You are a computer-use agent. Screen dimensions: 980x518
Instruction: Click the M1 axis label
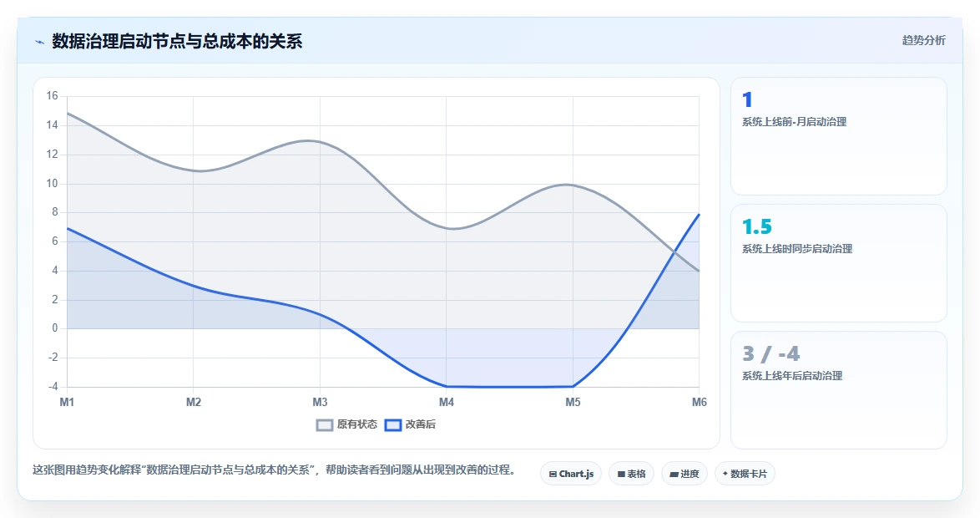67,402
